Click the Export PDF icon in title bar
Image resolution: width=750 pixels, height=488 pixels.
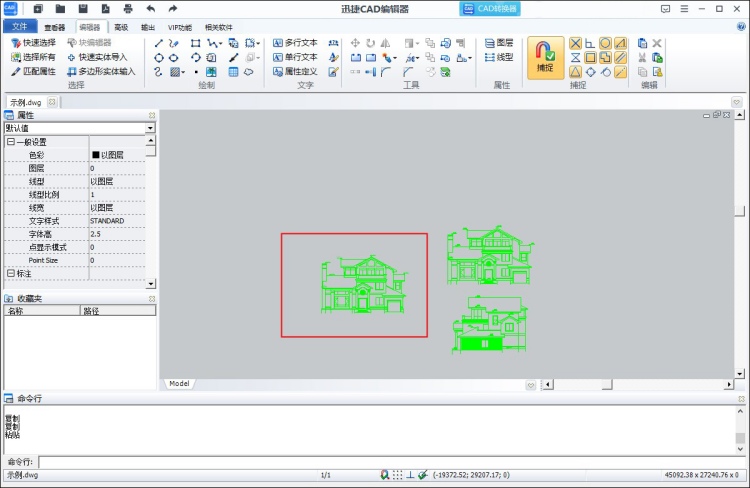(x=105, y=9)
